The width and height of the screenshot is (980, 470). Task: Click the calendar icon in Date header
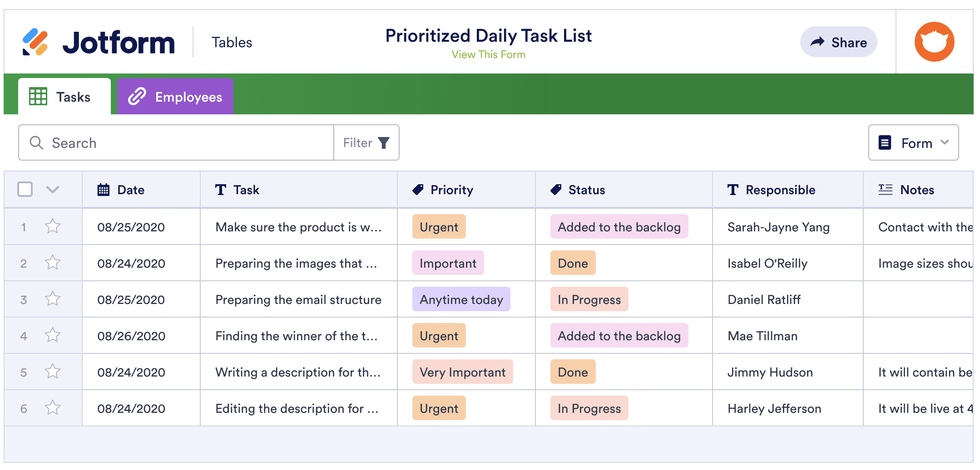point(104,190)
